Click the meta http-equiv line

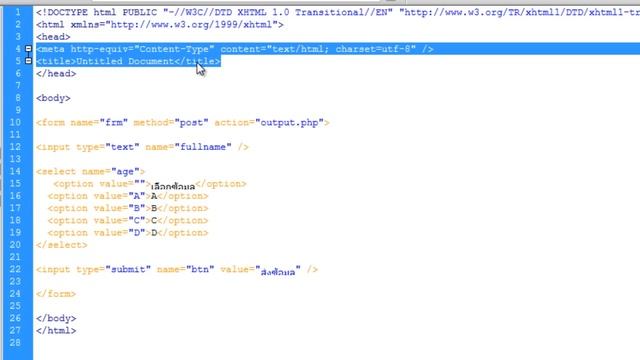tap(235, 49)
